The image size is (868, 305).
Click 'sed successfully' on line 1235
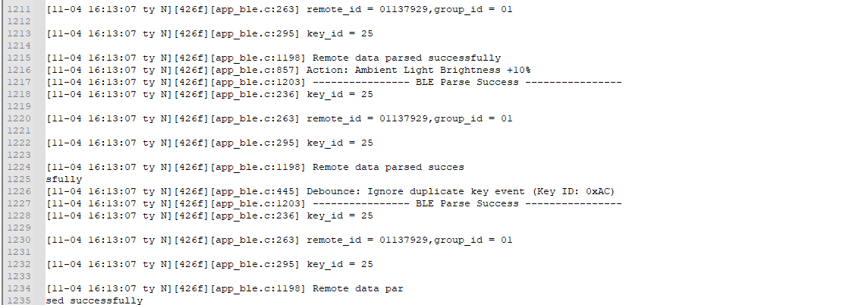click(x=94, y=300)
